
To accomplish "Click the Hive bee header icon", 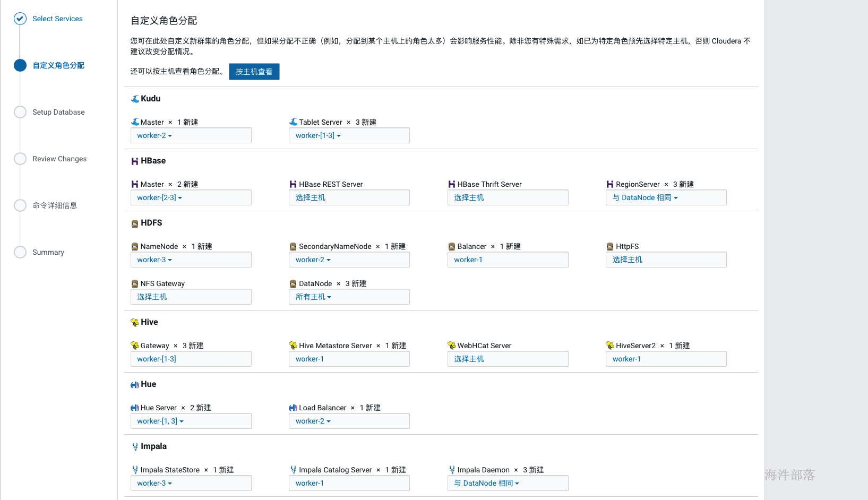I will click(135, 322).
